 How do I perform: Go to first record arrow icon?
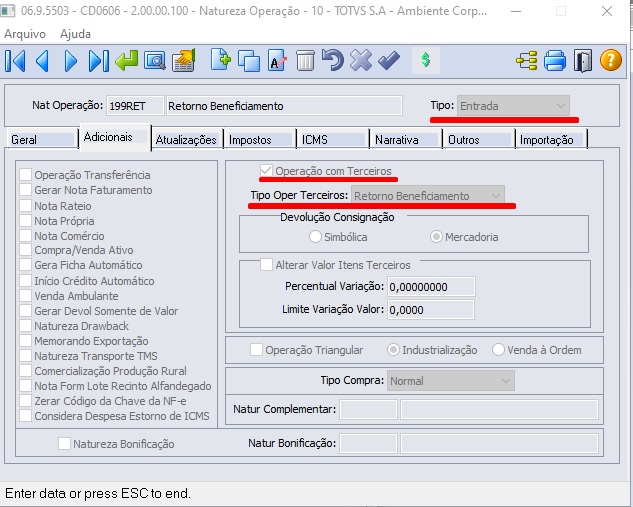click(15, 61)
